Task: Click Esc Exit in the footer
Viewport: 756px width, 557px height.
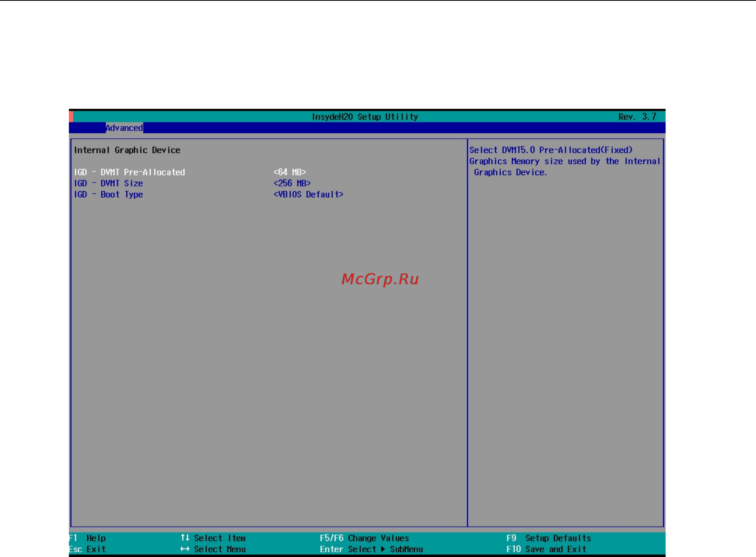Action: [87, 549]
